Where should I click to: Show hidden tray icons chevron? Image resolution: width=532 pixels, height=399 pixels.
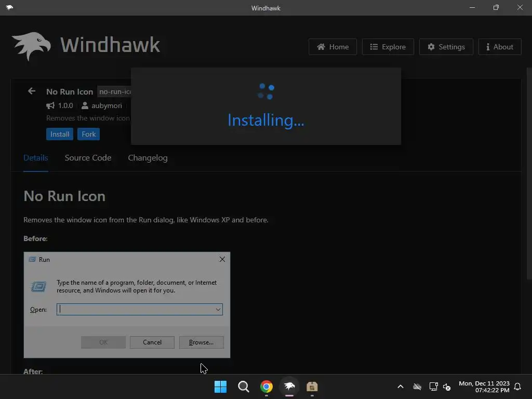click(x=401, y=387)
